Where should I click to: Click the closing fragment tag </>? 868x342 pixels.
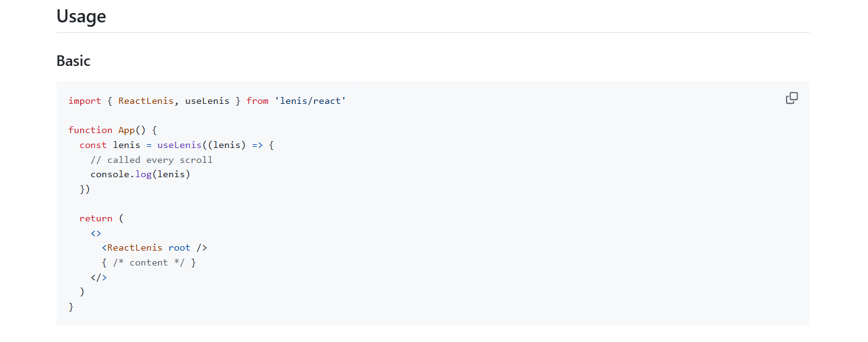click(99, 277)
